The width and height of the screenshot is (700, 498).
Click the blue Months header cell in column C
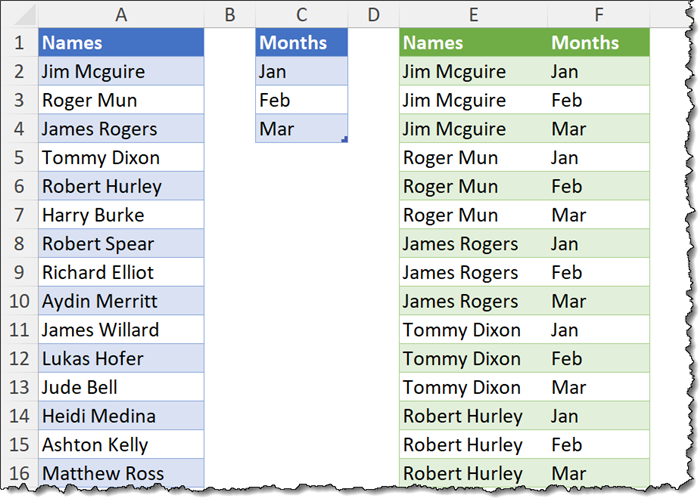pyautogui.click(x=302, y=43)
